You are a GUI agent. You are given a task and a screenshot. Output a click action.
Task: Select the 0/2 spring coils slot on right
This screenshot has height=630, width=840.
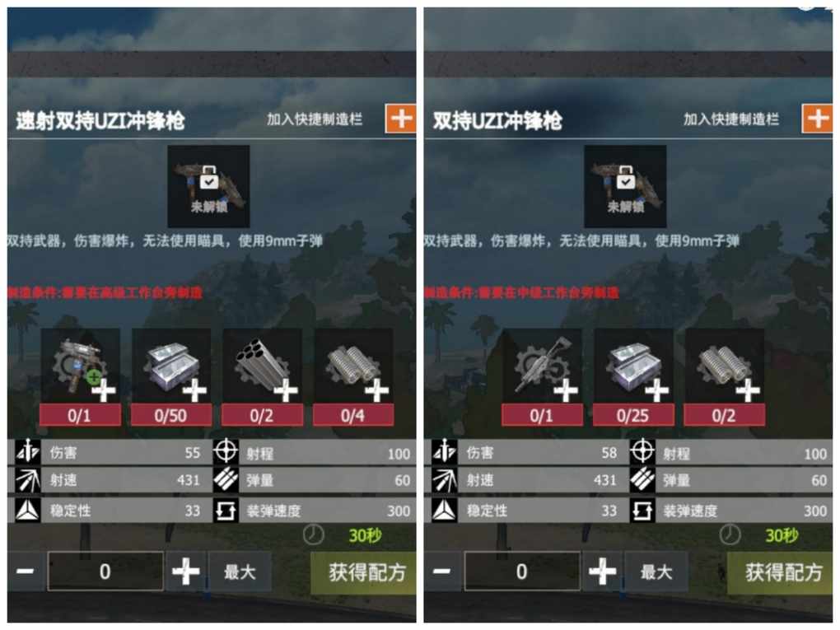pyautogui.click(x=724, y=377)
